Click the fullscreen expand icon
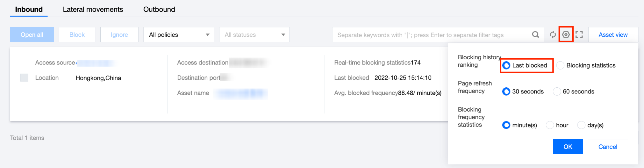The height and width of the screenshot is (168, 644). tap(579, 35)
